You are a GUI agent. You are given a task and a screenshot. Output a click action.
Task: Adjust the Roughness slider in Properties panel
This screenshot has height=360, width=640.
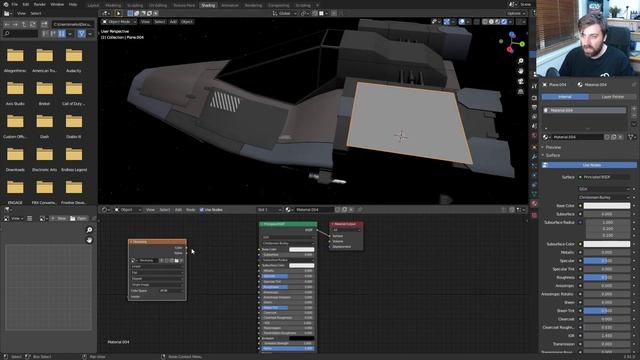click(x=607, y=277)
